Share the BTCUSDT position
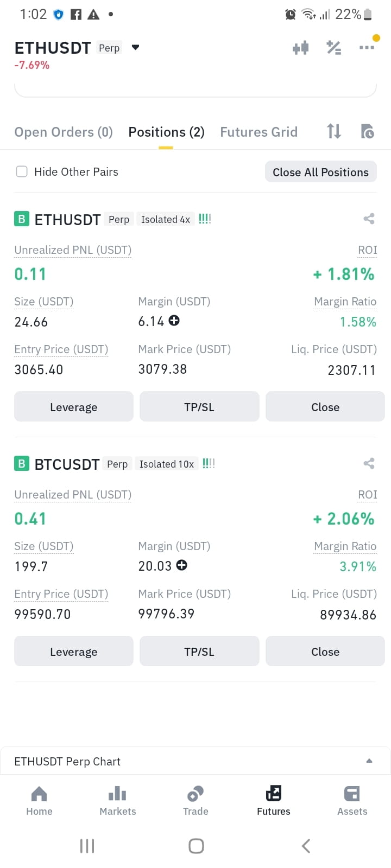 pos(369,463)
